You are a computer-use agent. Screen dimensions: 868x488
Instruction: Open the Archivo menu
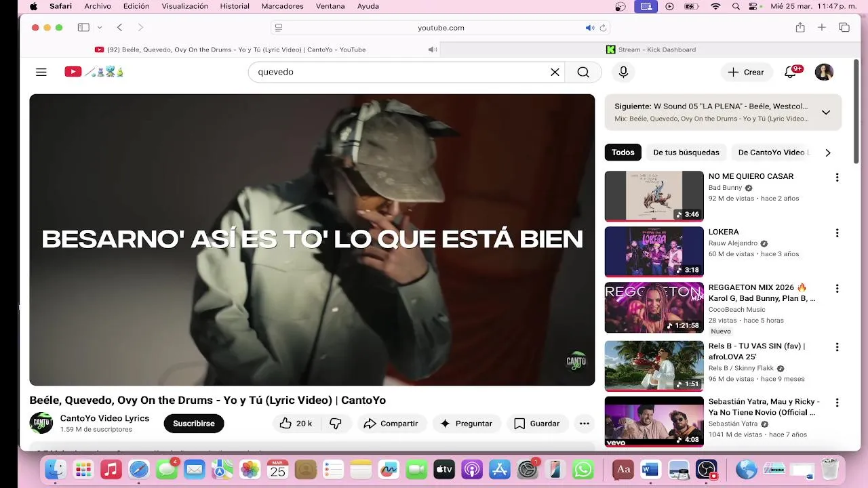98,6
